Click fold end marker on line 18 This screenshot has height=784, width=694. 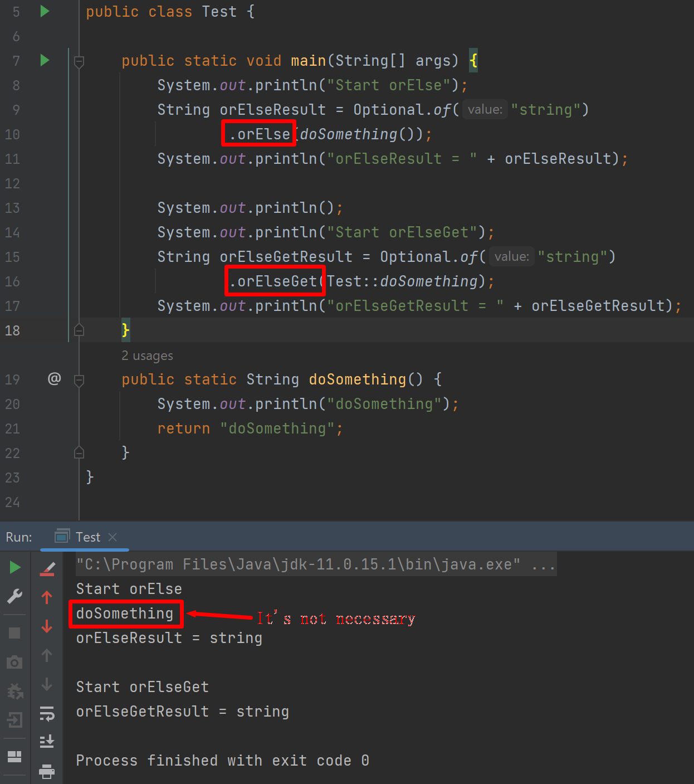[x=79, y=330]
